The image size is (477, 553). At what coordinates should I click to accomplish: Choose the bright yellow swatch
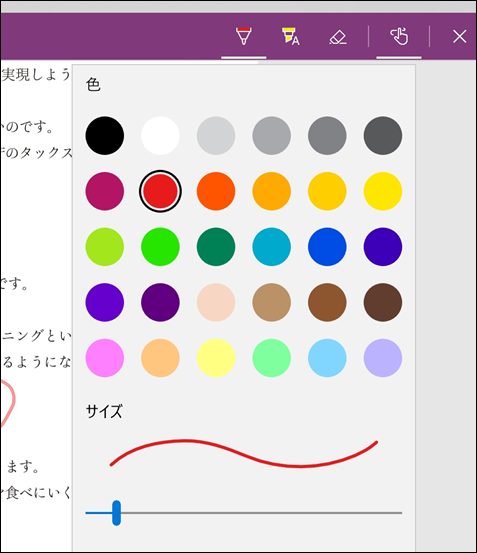383,191
